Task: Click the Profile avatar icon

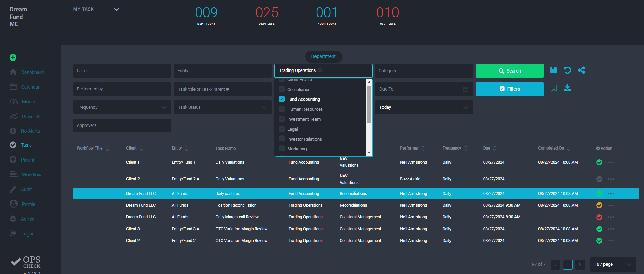Action: point(13,204)
